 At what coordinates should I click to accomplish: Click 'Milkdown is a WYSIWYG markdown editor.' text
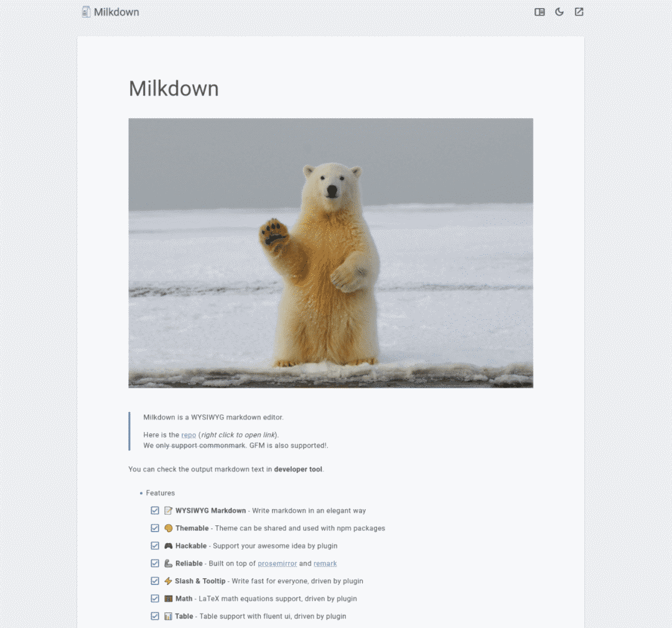[x=213, y=417]
